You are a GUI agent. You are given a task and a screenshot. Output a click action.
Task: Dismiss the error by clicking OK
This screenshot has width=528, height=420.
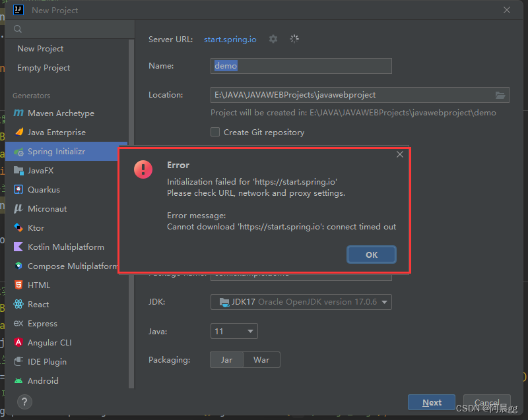point(371,254)
